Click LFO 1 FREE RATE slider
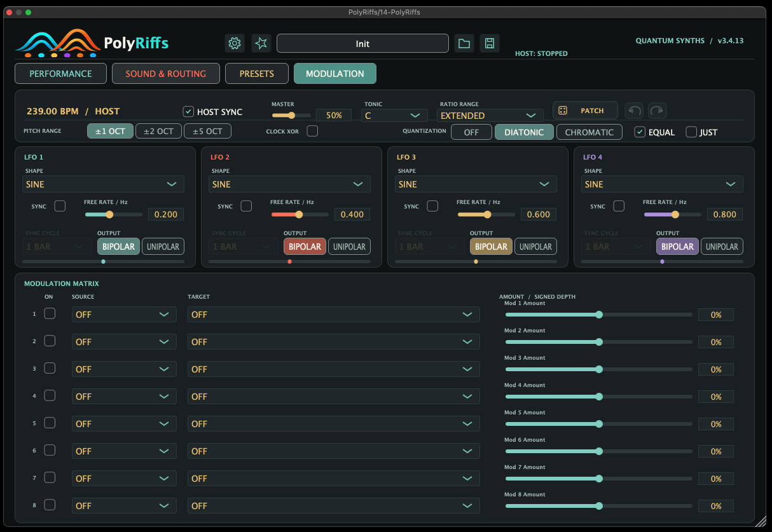This screenshot has height=532, width=772. tap(113, 214)
